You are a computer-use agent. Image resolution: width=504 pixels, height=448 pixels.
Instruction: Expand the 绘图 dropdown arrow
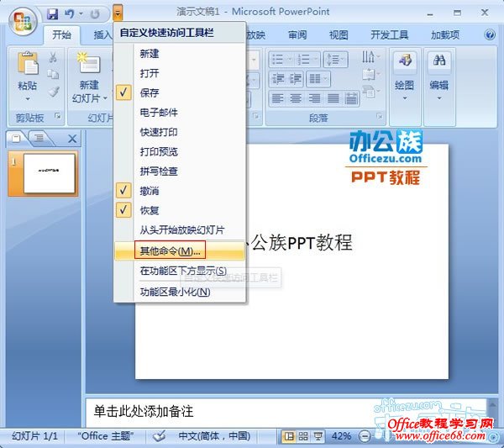coord(405,98)
